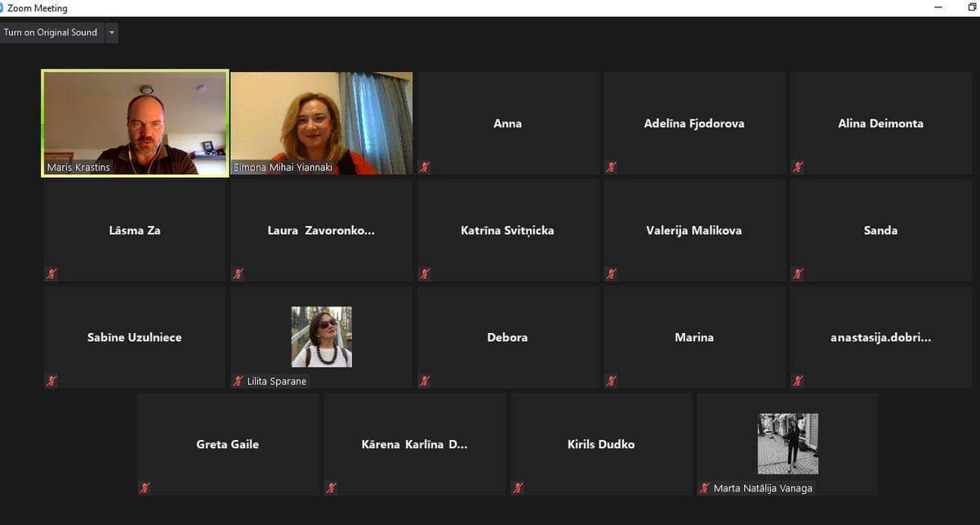This screenshot has height=525, width=980.
Task: Click the name Kirils Dudko
Action: pos(601,444)
